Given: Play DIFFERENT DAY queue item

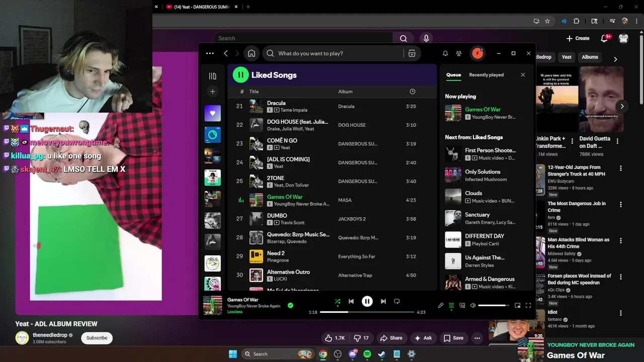Looking at the screenshot, I should [x=486, y=239].
